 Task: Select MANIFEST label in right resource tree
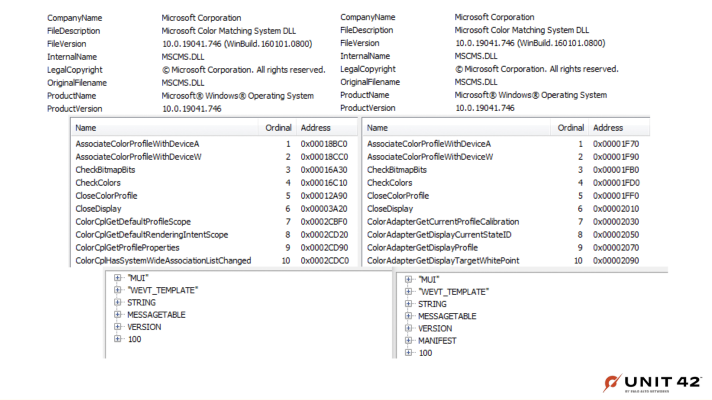[437, 341]
